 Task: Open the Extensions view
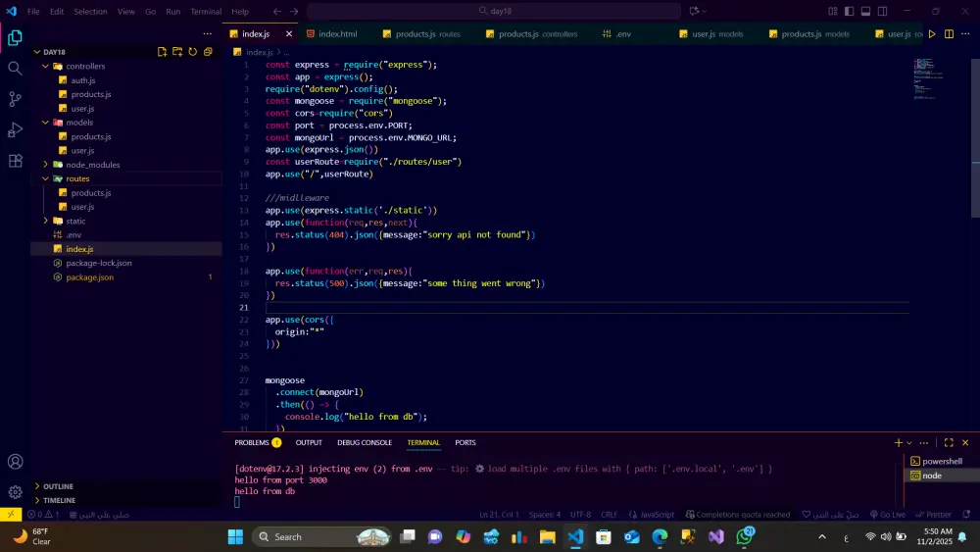point(15,161)
